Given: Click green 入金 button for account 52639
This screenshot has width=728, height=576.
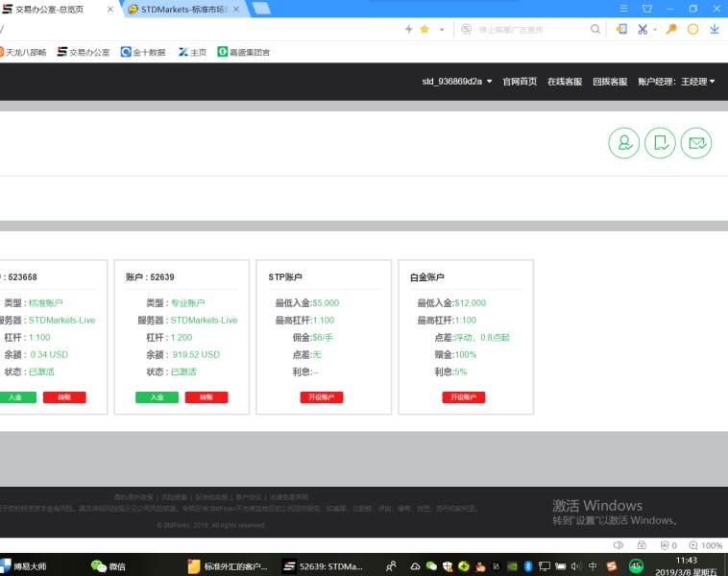Looking at the screenshot, I should pyautogui.click(x=157, y=397).
